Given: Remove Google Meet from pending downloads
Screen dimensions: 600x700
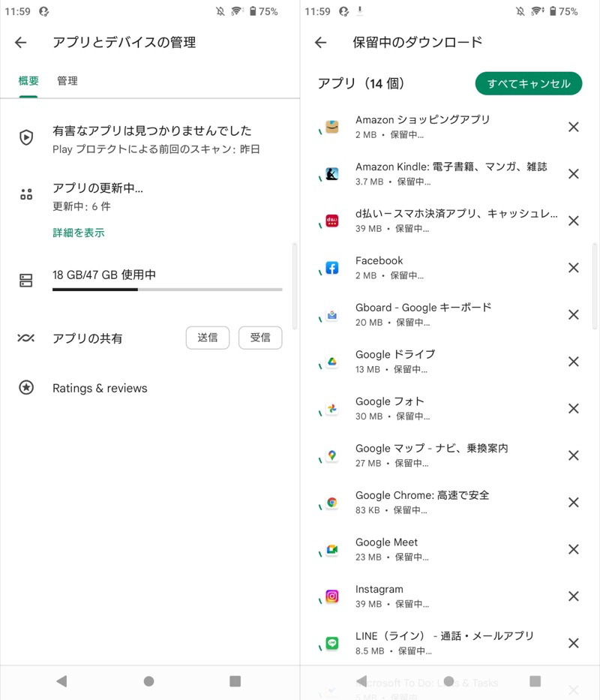Looking at the screenshot, I should (574, 549).
